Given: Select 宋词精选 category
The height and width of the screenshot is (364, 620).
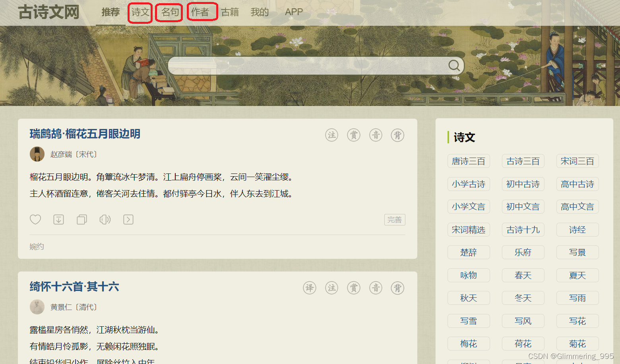Looking at the screenshot, I should click(x=469, y=230).
